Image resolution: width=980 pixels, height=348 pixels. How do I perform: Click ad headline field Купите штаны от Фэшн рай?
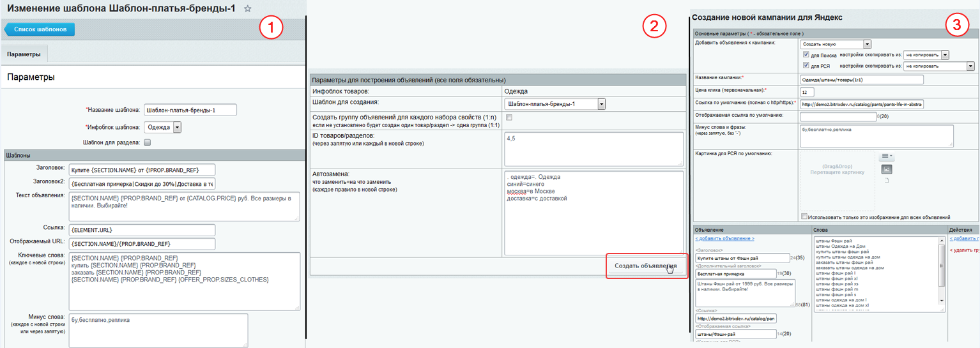[x=742, y=258]
